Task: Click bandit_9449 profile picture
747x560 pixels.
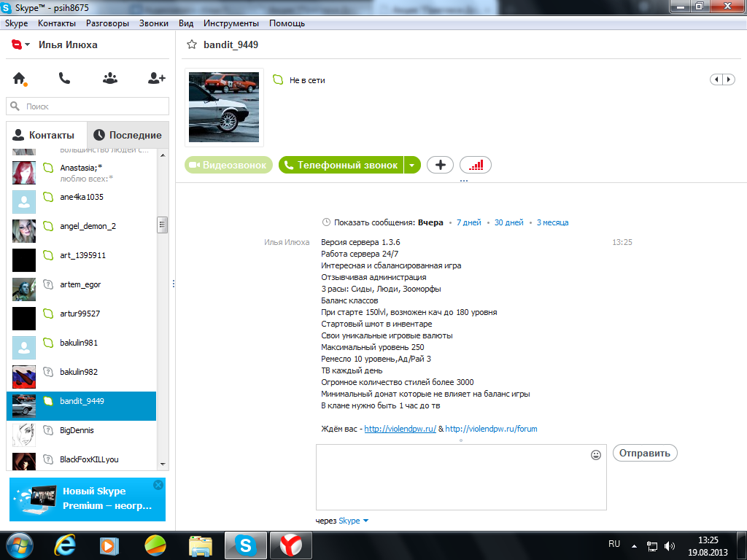Action: coord(224,107)
